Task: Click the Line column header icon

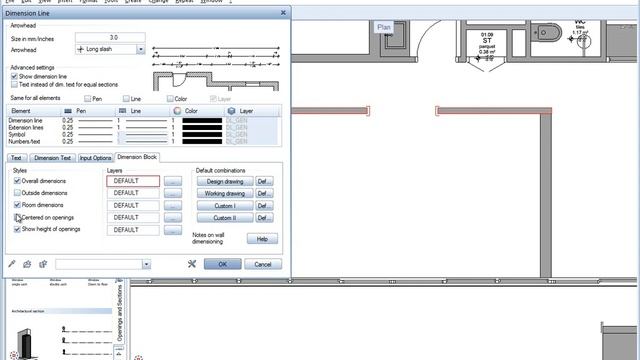Action: (122, 111)
